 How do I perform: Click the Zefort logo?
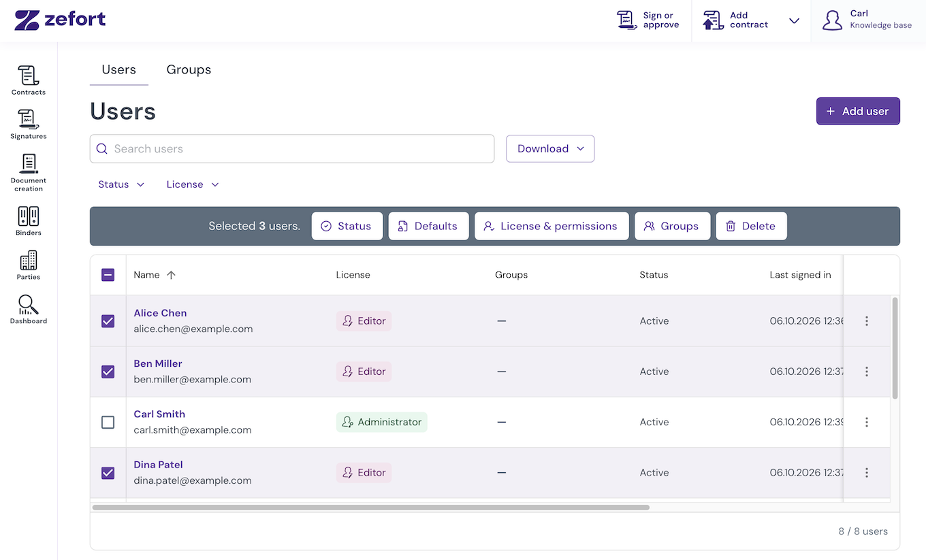60,20
